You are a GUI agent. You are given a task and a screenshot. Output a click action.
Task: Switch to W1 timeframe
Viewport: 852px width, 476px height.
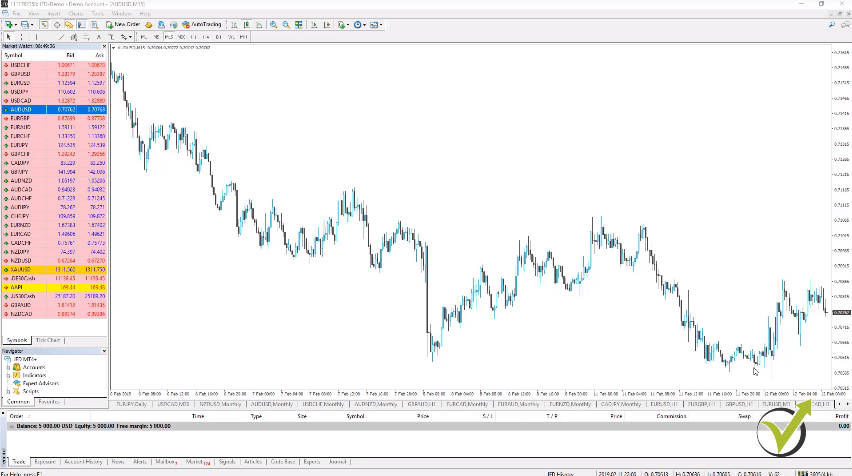[x=231, y=37]
